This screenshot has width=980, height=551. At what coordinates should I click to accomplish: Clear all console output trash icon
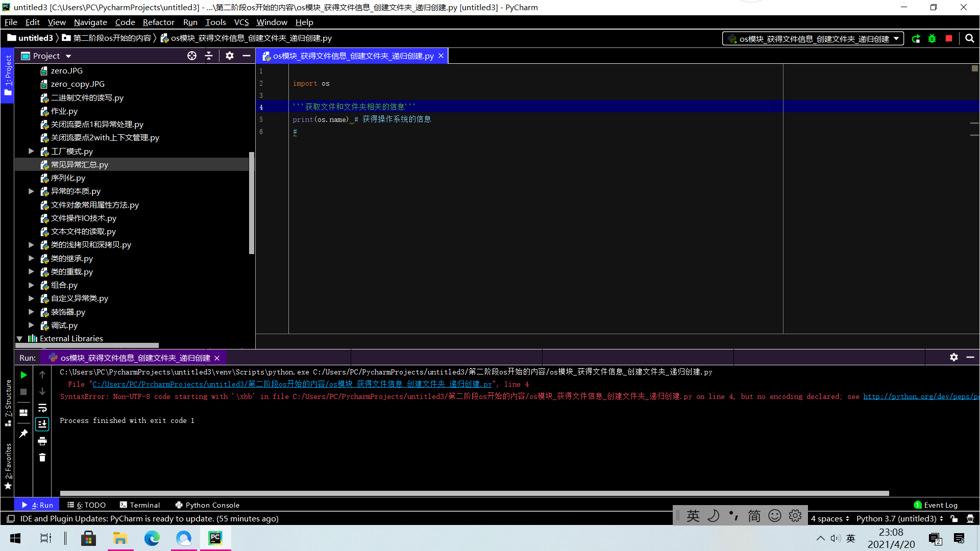42,458
